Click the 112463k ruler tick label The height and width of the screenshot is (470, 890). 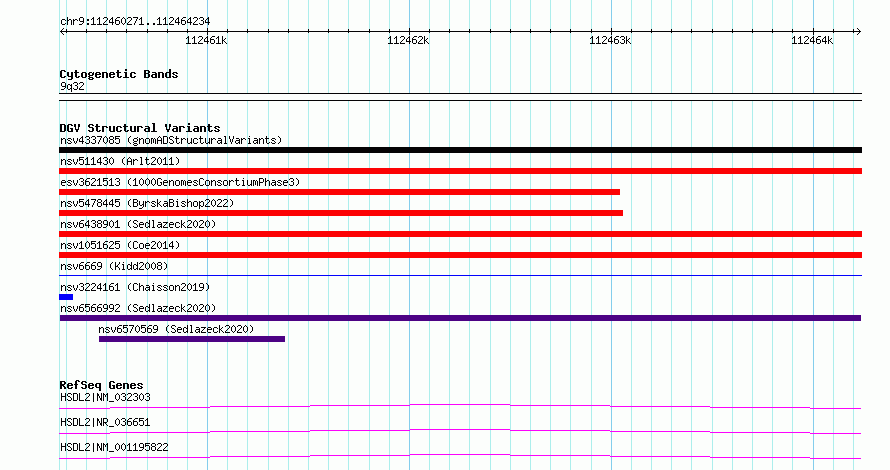[610, 40]
